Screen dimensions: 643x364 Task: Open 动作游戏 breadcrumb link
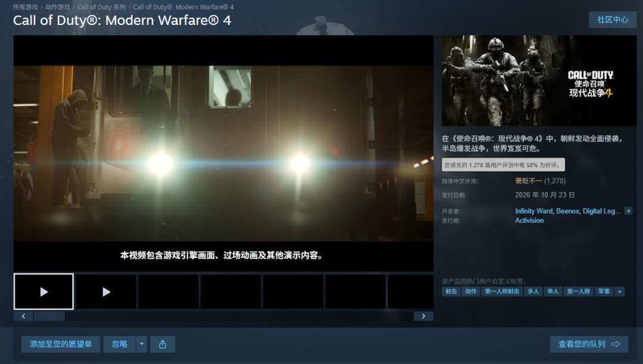coord(57,7)
